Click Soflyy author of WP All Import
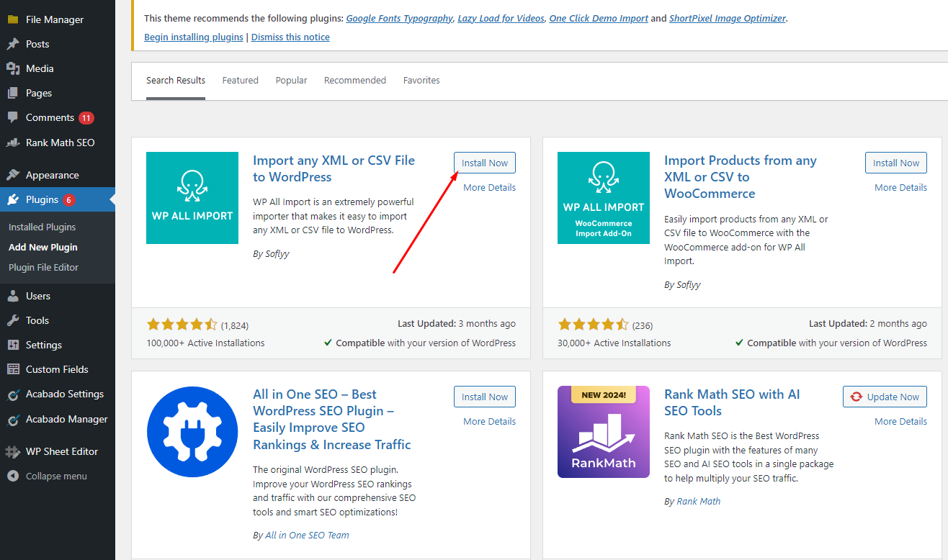The image size is (948, 560). coord(277,254)
